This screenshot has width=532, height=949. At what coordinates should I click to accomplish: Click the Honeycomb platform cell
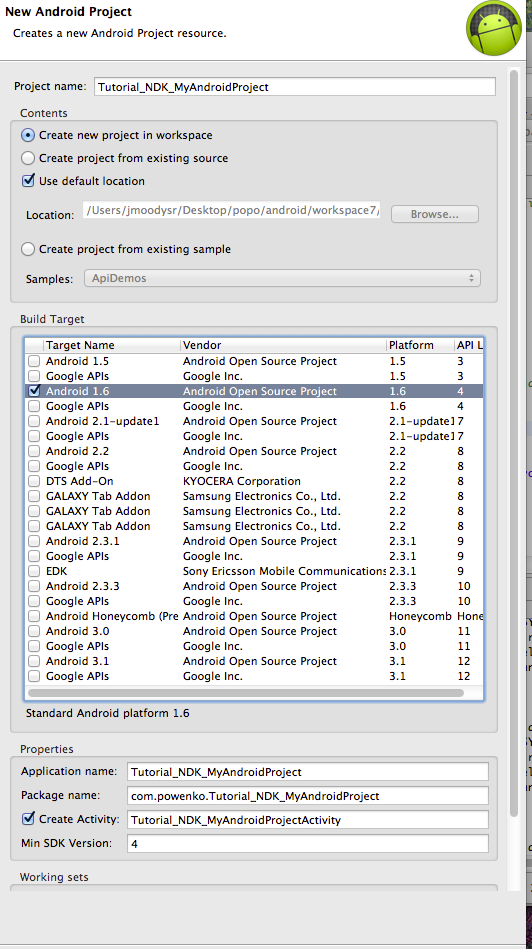[x=420, y=616]
